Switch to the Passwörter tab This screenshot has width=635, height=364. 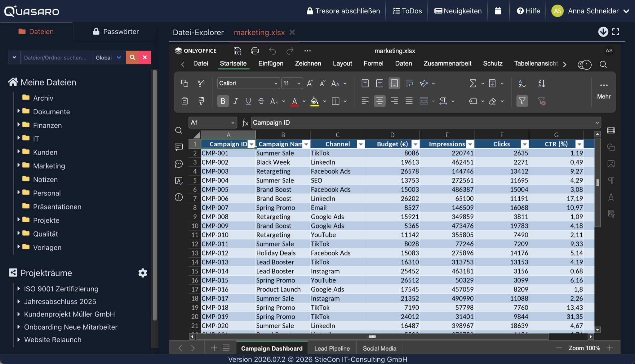pyautogui.click(x=116, y=31)
